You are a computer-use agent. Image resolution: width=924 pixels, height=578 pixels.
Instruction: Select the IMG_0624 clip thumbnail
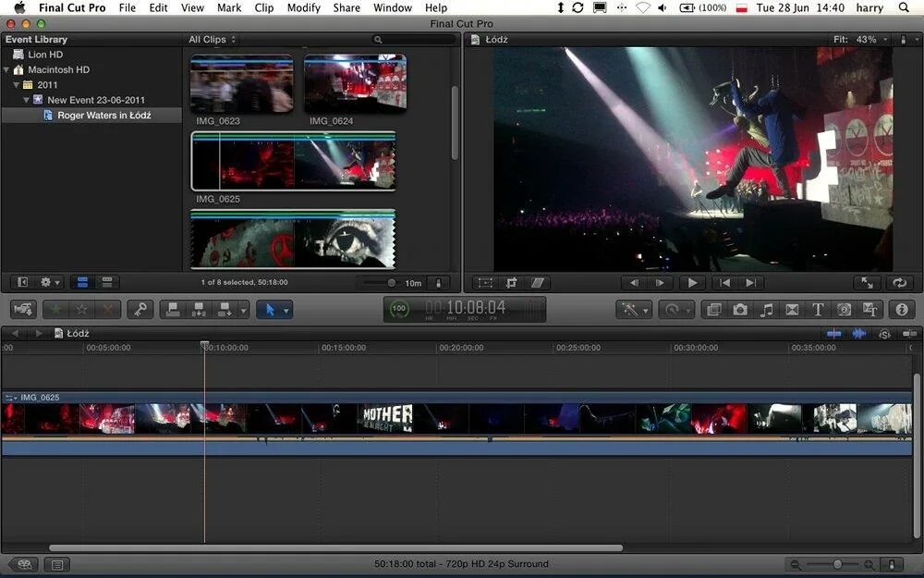click(x=355, y=84)
